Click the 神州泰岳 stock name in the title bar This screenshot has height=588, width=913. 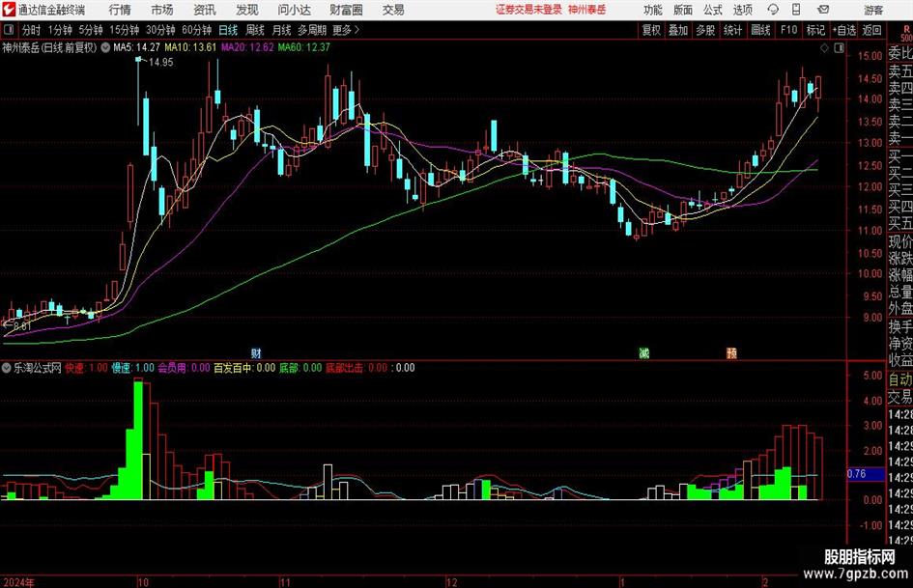[x=587, y=10]
